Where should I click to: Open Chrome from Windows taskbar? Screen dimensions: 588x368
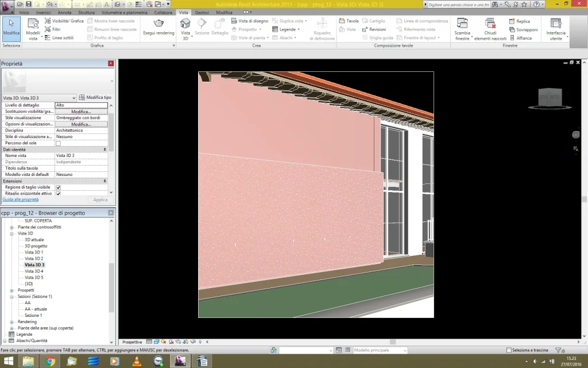(x=49, y=361)
